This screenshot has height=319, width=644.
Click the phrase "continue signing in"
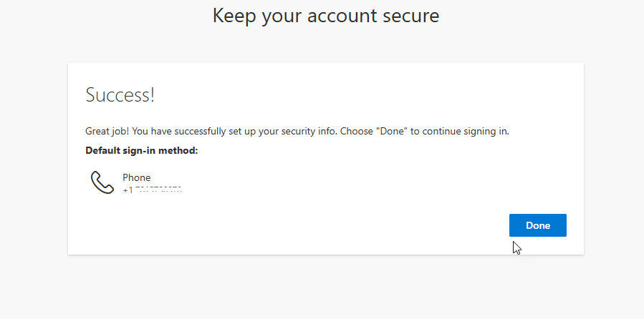[465, 132]
